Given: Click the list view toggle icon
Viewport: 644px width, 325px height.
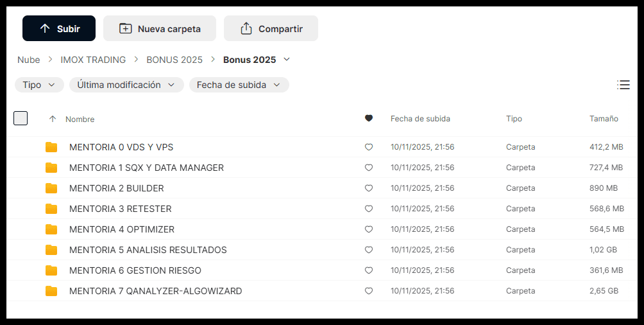Looking at the screenshot, I should pyautogui.click(x=623, y=85).
